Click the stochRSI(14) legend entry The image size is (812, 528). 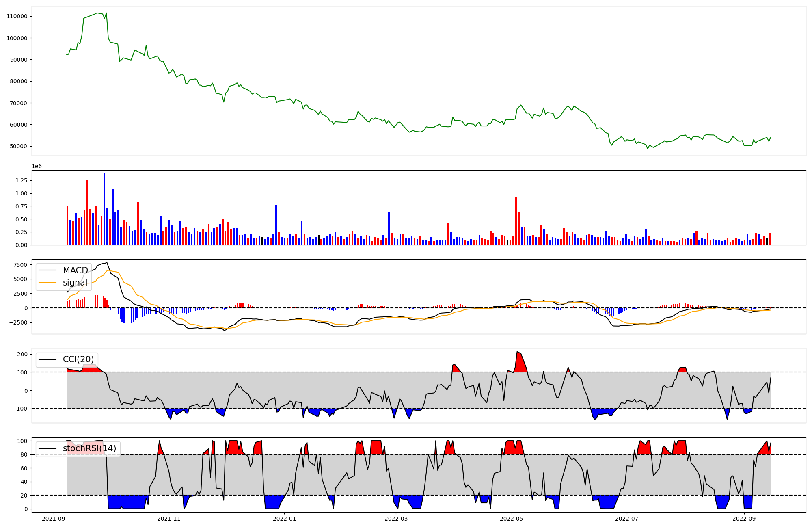pos(89,448)
